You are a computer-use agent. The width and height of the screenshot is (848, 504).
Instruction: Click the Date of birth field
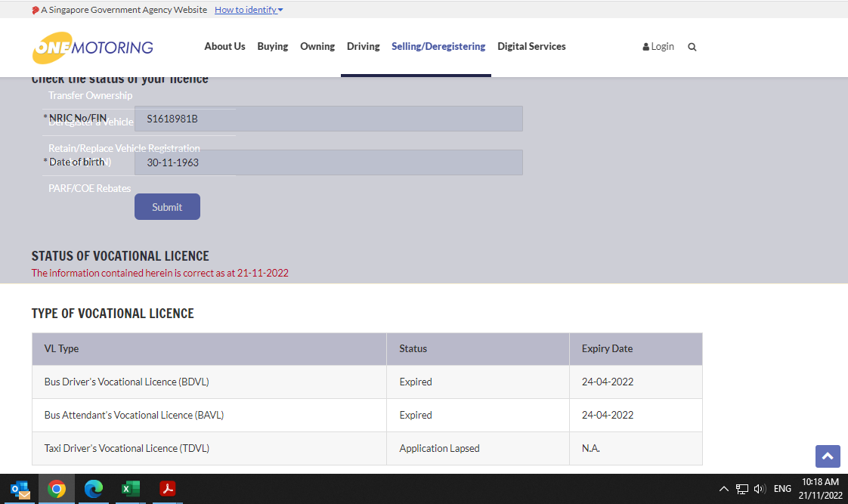click(x=328, y=162)
